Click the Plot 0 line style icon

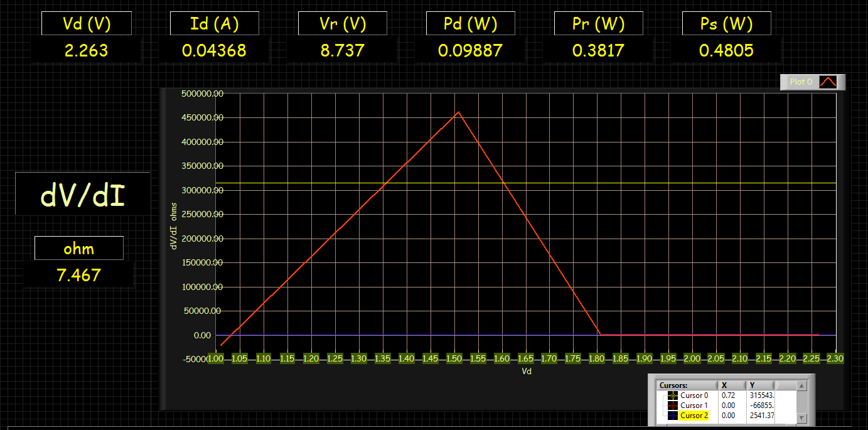pos(828,82)
